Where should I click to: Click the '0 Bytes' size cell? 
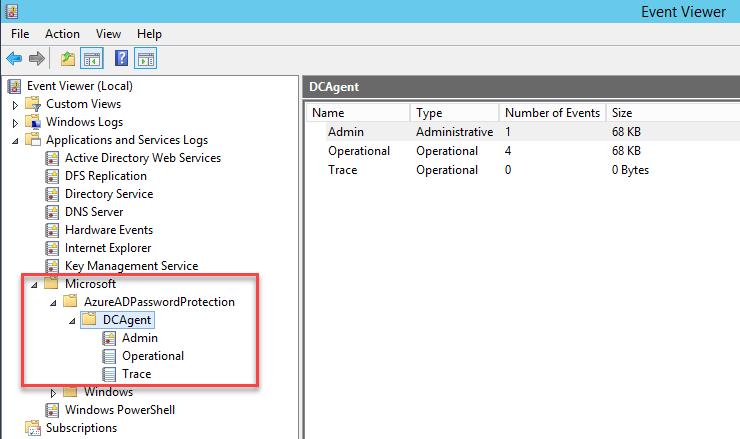coord(630,170)
